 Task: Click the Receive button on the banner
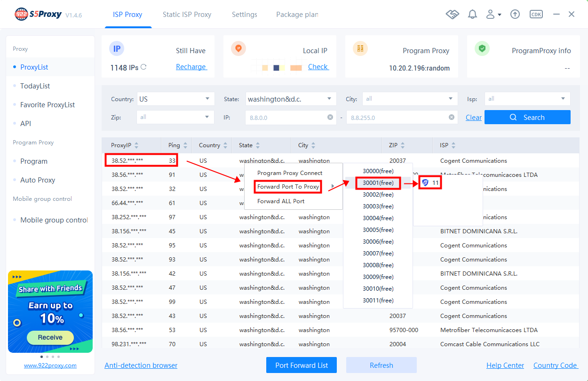50,337
